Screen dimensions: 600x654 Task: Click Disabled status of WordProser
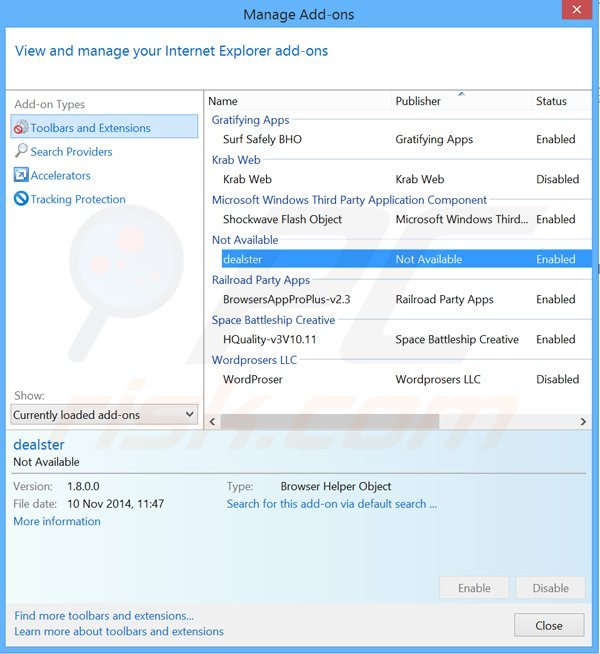click(x=557, y=380)
